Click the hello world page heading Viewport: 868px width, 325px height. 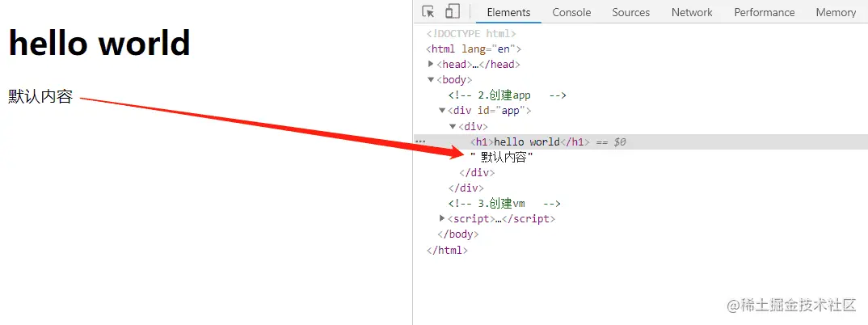click(x=99, y=43)
